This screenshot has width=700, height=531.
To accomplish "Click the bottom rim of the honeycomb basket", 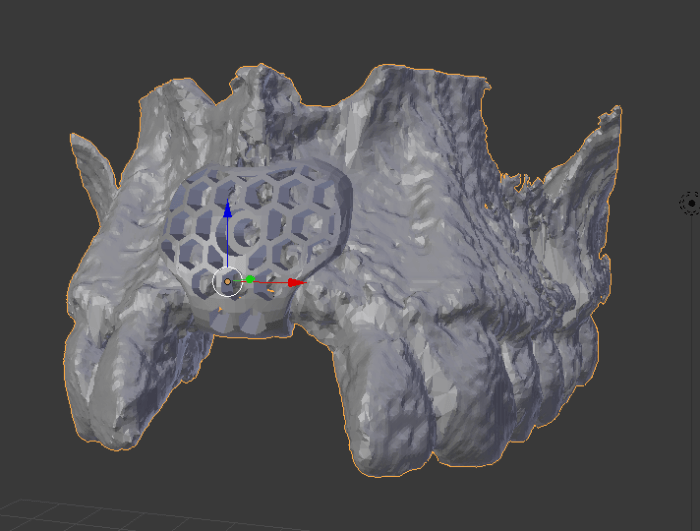I will click(x=245, y=320).
